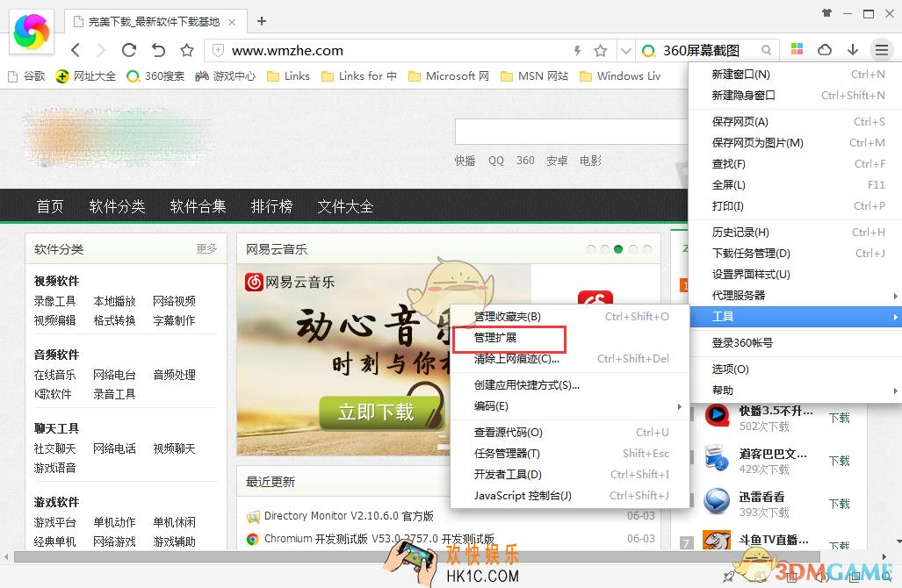The image size is (902, 588).
Task: Open 选项(O) settings
Action: (796, 369)
